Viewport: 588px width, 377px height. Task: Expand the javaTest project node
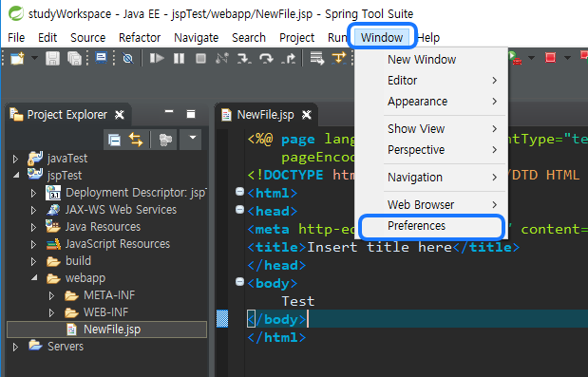click(x=15, y=159)
